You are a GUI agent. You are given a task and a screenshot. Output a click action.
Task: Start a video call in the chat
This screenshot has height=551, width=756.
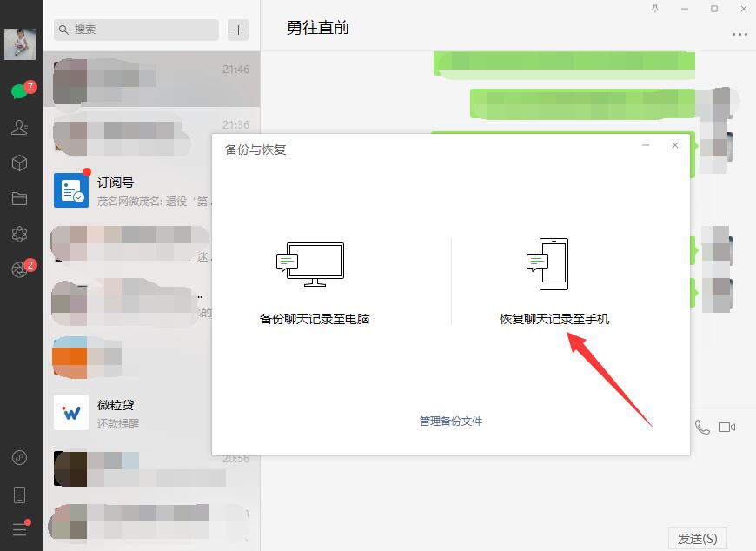tap(728, 427)
